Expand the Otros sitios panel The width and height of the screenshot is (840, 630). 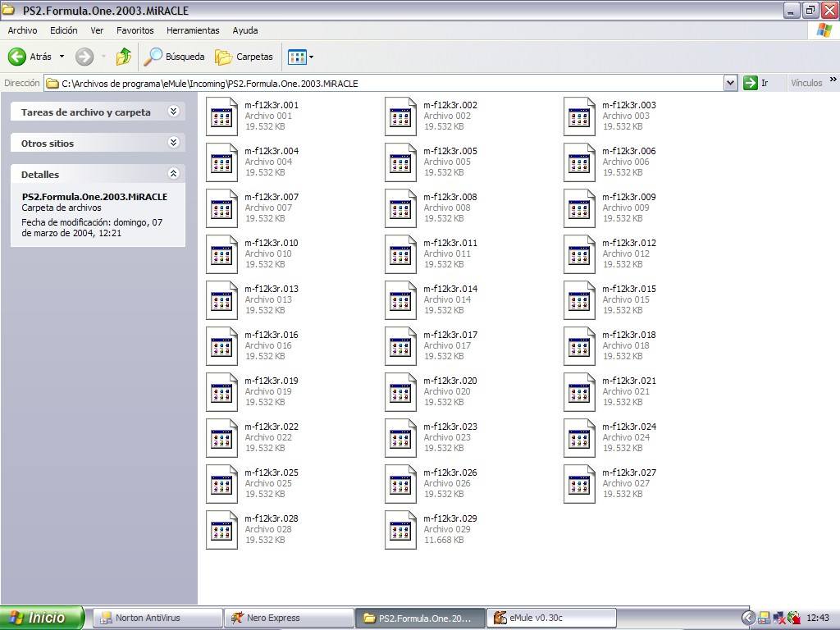173,143
